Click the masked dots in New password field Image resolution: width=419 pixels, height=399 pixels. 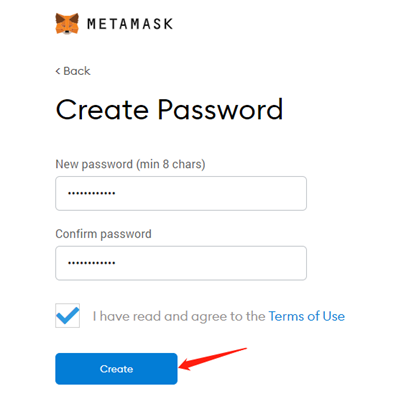92,193
